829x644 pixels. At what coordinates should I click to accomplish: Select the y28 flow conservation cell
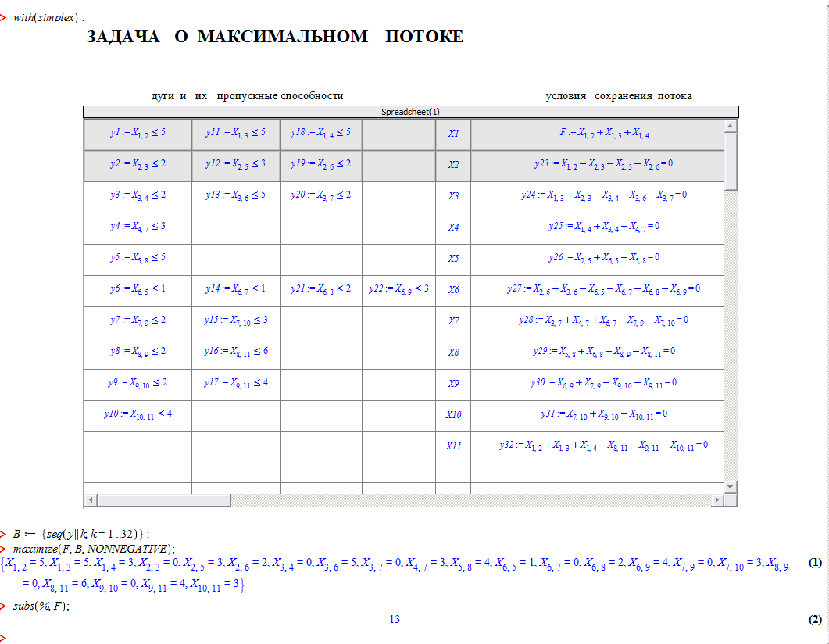point(598,322)
